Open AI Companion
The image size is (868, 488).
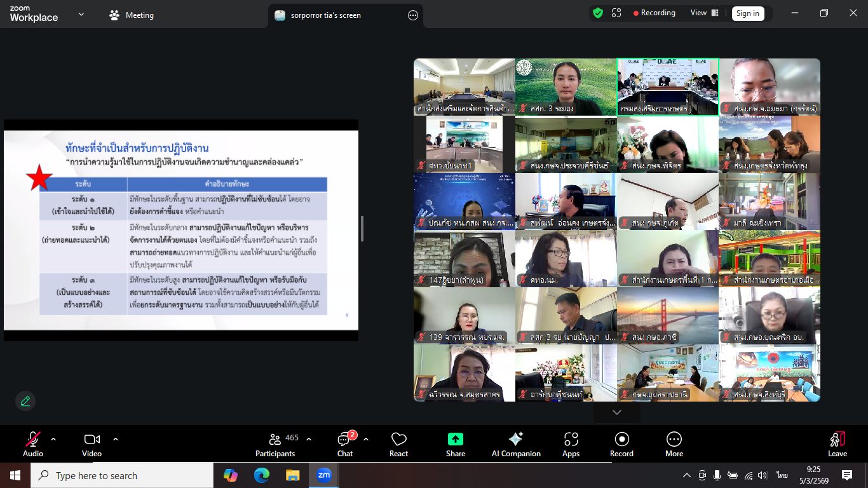coord(515,444)
